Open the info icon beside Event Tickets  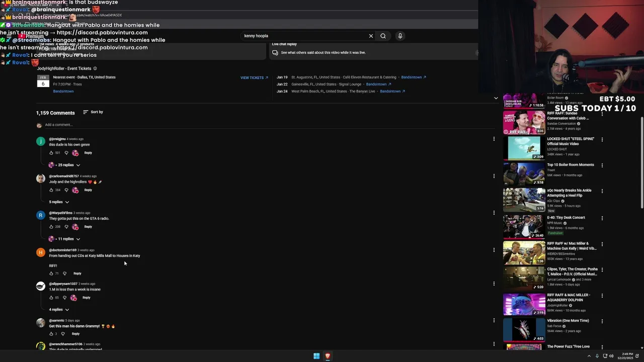tap(95, 68)
